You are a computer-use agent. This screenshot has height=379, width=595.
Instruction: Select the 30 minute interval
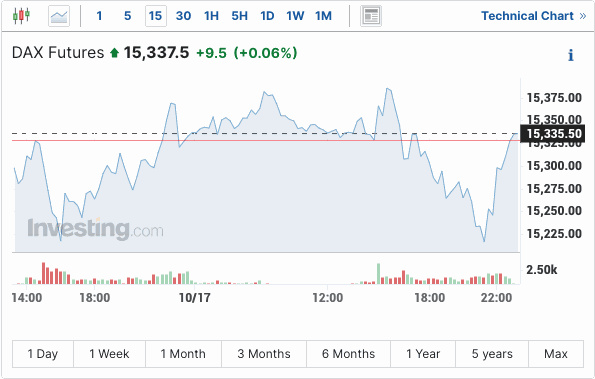click(183, 16)
